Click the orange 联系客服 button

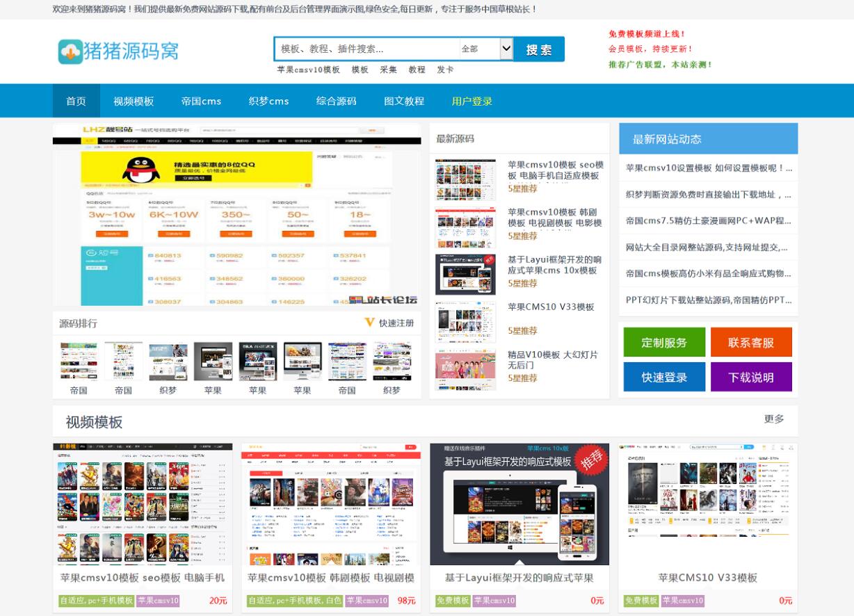pos(751,342)
